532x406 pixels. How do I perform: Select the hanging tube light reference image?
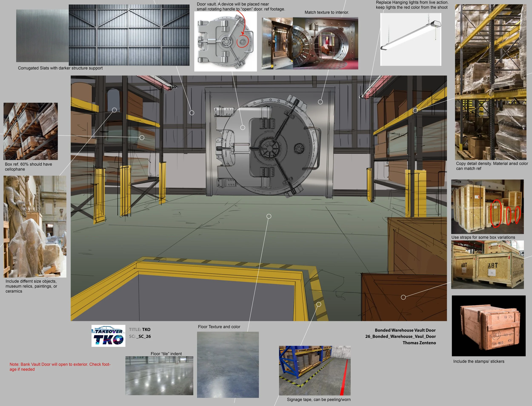pyautogui.click(x=411, y=39)
